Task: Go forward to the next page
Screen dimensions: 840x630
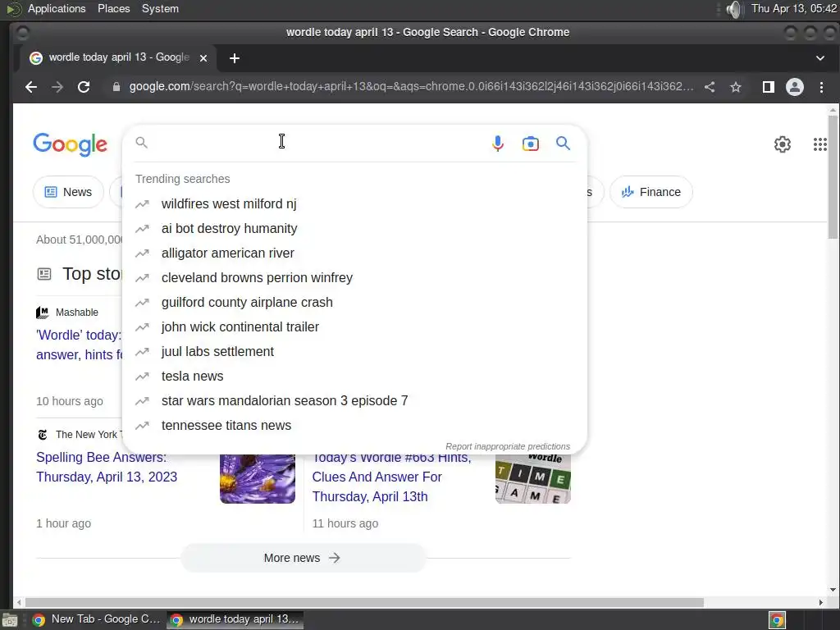Action: [57, 87]
